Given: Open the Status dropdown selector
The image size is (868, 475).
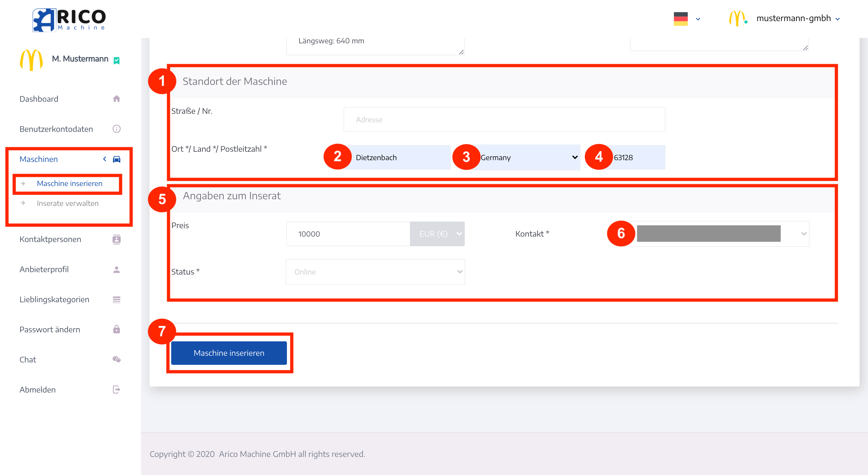Looking at the screenshot, I should coord(375,271).
